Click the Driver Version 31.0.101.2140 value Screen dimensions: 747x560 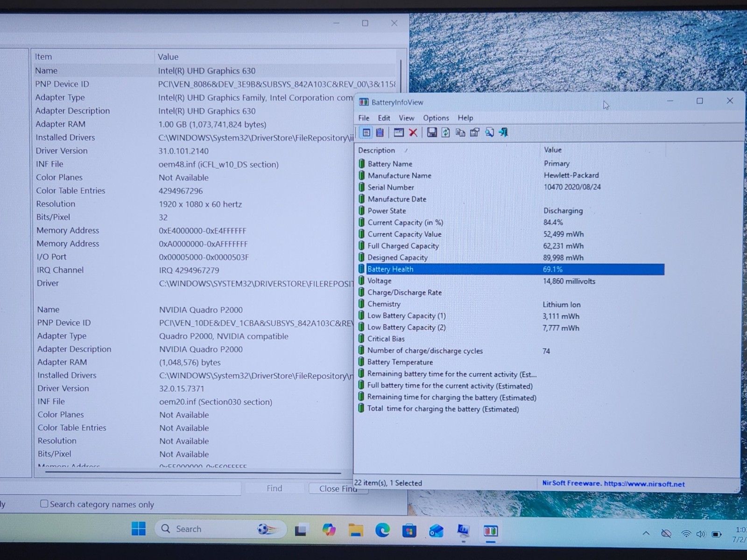tap(183, 151)
